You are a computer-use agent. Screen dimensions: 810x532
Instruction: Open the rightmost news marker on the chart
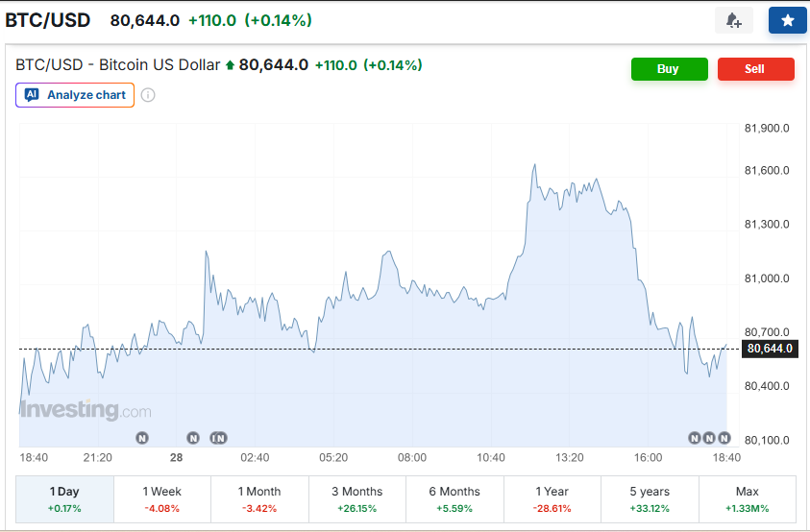(x=724, y=438)
